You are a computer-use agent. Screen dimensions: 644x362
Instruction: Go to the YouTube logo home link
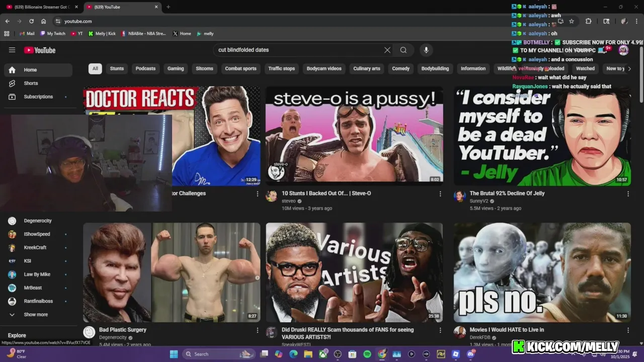[x=40, y=50]
